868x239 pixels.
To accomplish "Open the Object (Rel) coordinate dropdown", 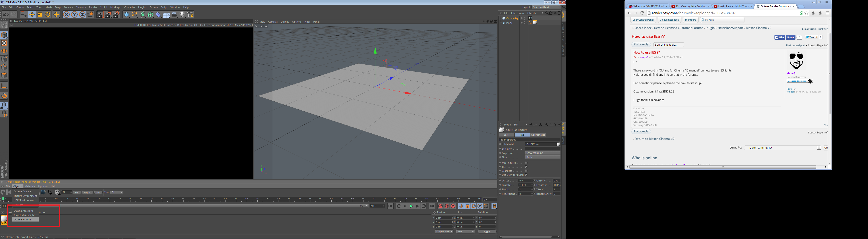I will (x=444, y=231).
